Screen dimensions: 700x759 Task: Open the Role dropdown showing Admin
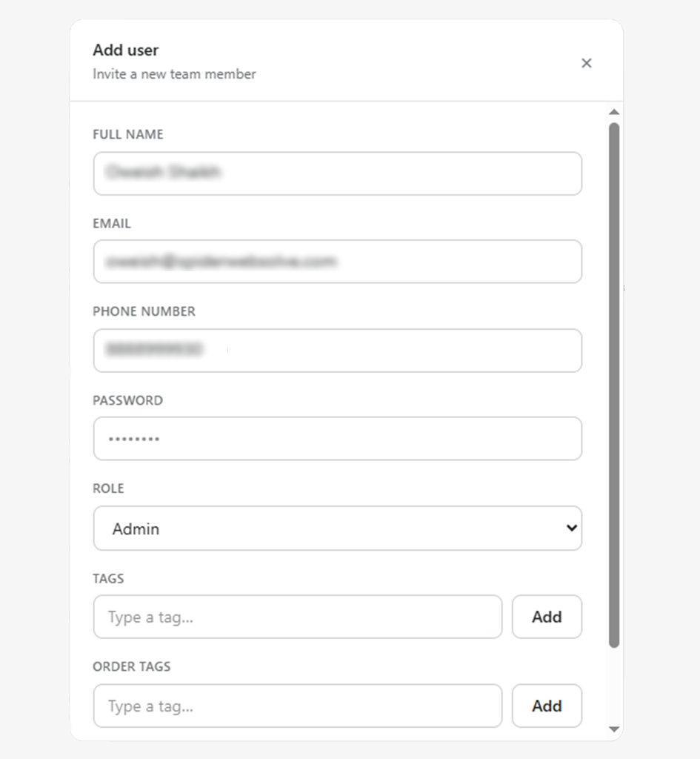tap(338, 528)
